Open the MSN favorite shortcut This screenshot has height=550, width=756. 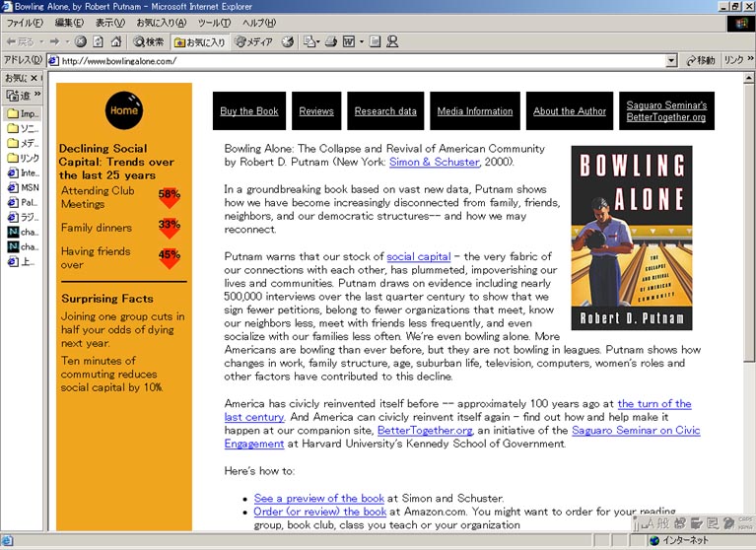23,187
